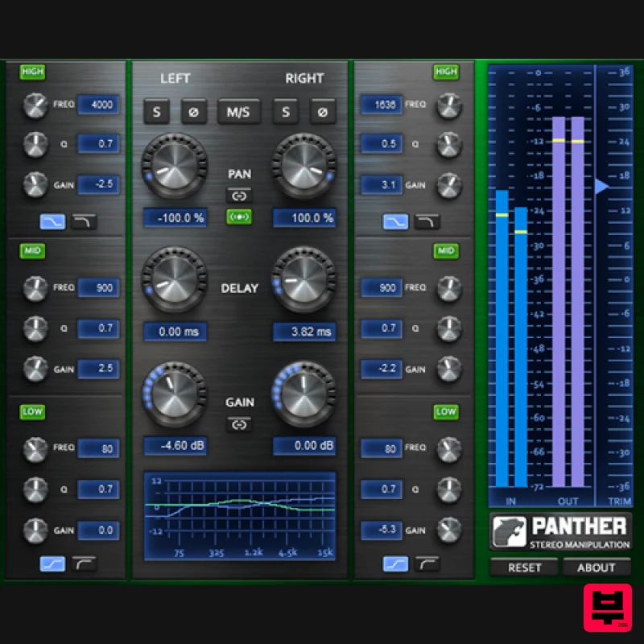The width and height of the screenshot is (644, 644).
Task: Invert phase on the LEFT channel
Action: click(193, 112)
